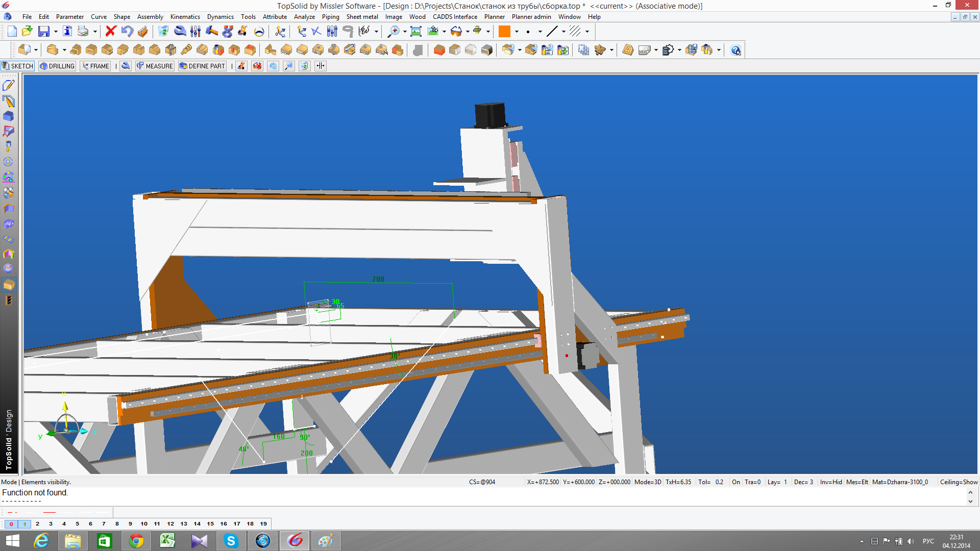Expand the hatching pattern dropdown arrow
Screen dimensions: 980x551
(587, 32)
